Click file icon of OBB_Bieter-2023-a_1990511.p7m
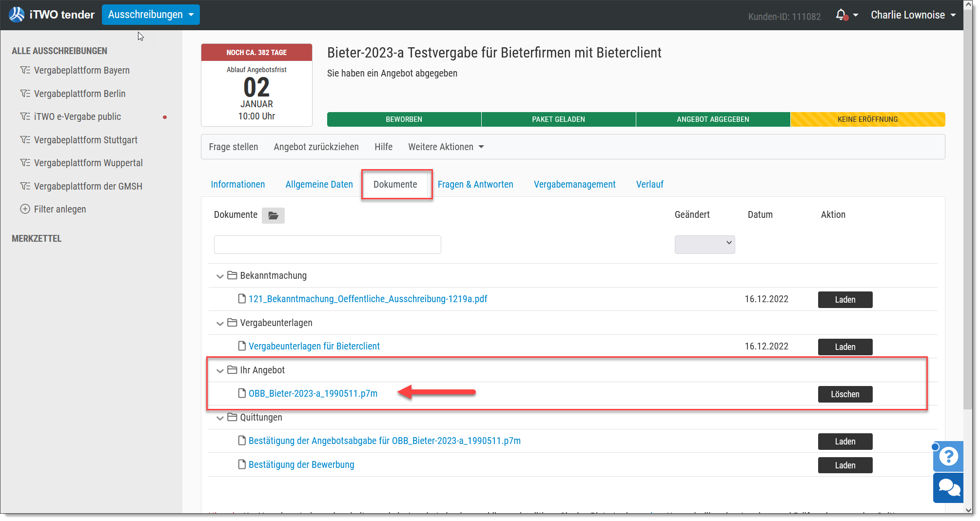This screenshot has width=980, height=521. click(x=242, y=393)
